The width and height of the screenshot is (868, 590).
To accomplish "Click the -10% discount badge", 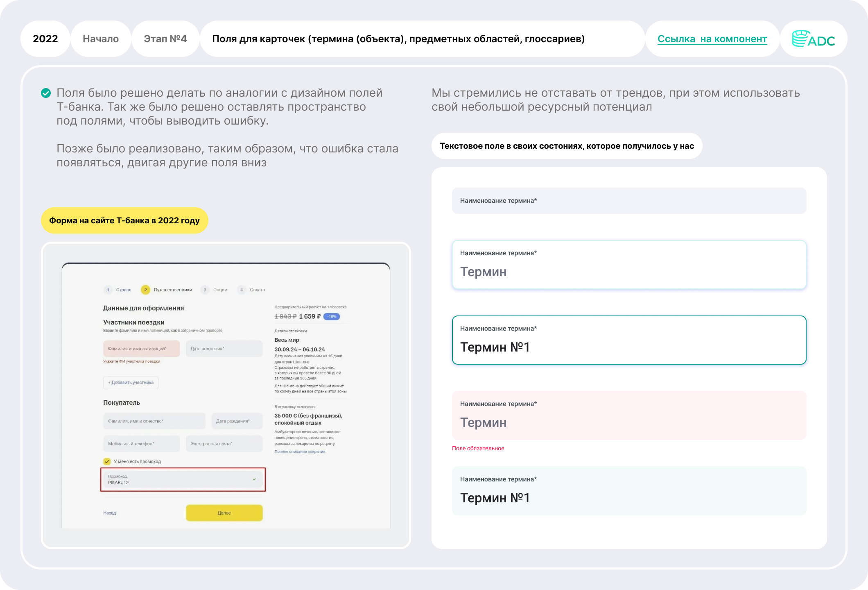I will [x=332, y=316].
